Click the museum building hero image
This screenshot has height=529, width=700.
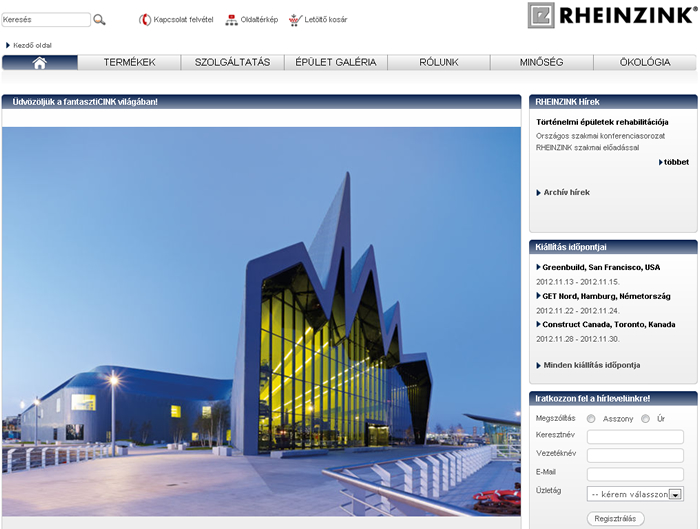[261, 322]
